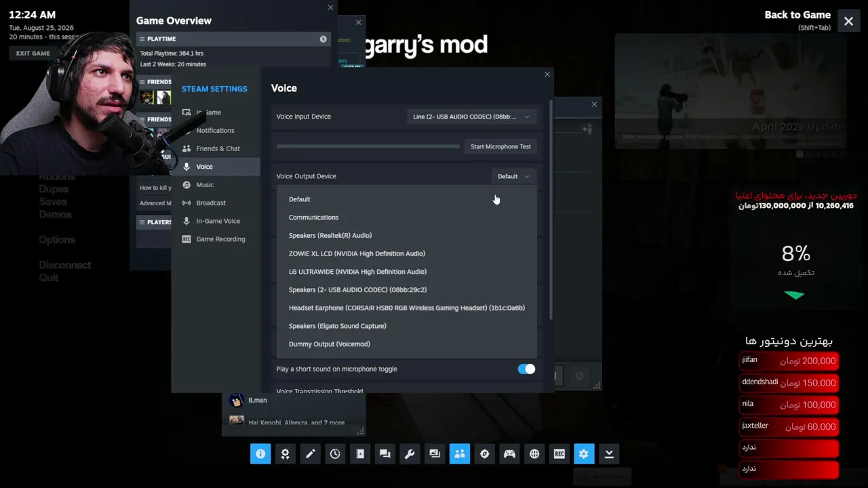
Task: Click the EXIT GAME button
Action: pos(33,54)
